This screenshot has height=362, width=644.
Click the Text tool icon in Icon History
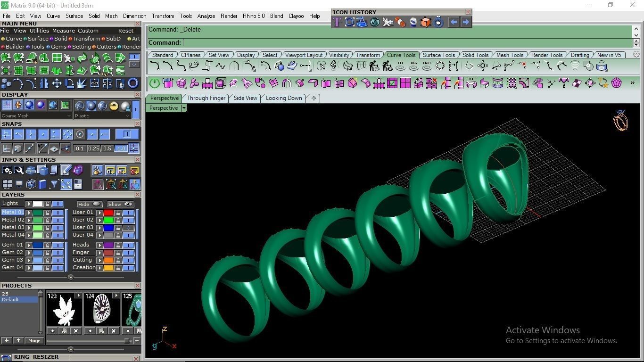coord(337,22)
